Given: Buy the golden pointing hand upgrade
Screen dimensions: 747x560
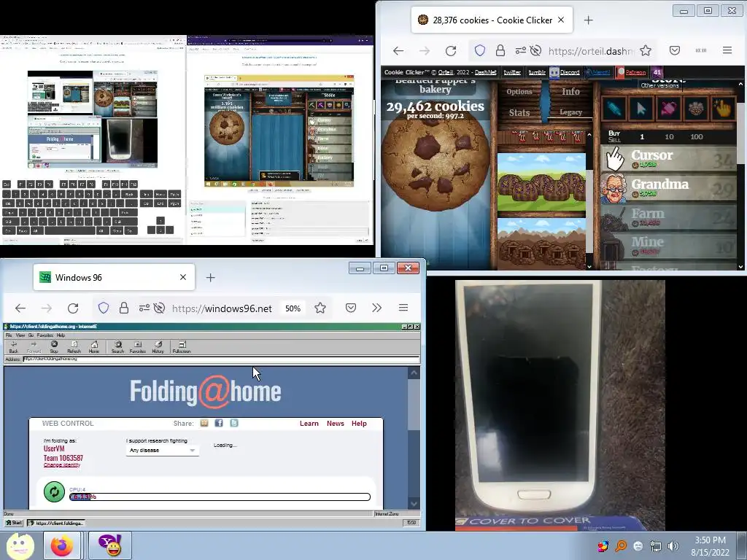Looking at the screenshot, I should pos(723,109).
